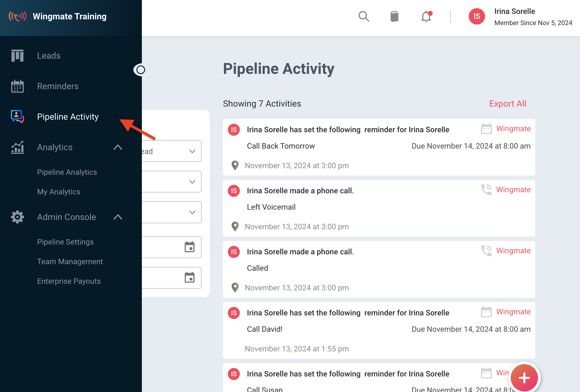The width and height of the screenshot is (580, 392).
Task: Click location pin on Left Voicemail card
Action: [235, 227]
